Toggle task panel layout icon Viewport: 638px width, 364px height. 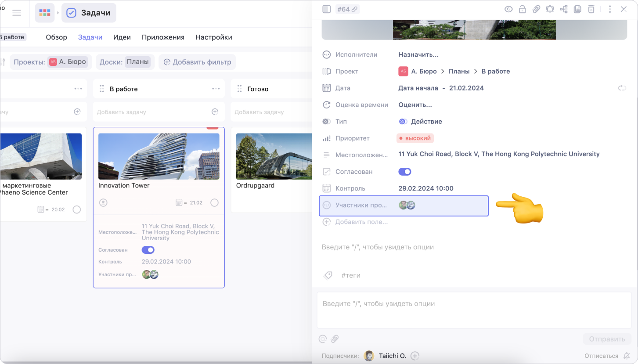(x=326, y=9)
